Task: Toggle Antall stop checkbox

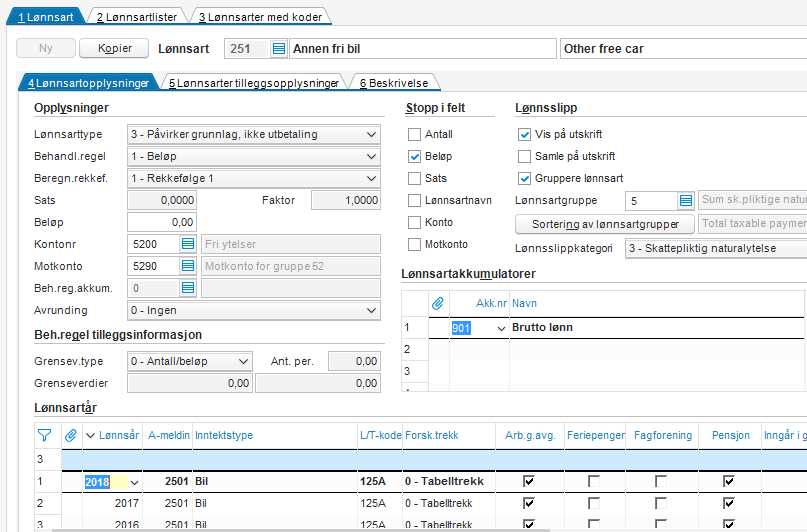Action: coord(414,134)
